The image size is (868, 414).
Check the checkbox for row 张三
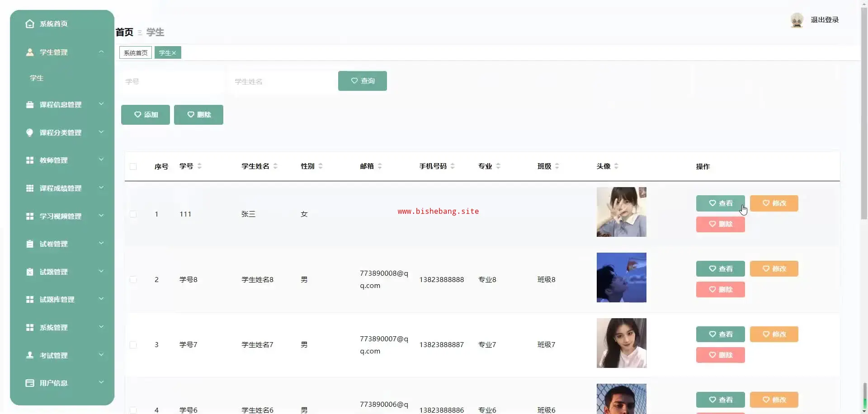pos(133,214)
